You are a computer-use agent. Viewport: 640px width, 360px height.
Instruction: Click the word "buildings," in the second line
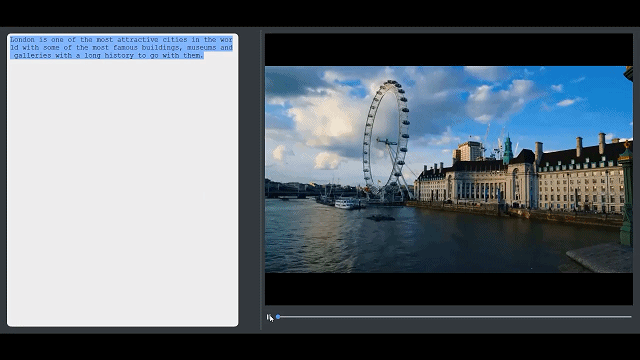[162, 48]
